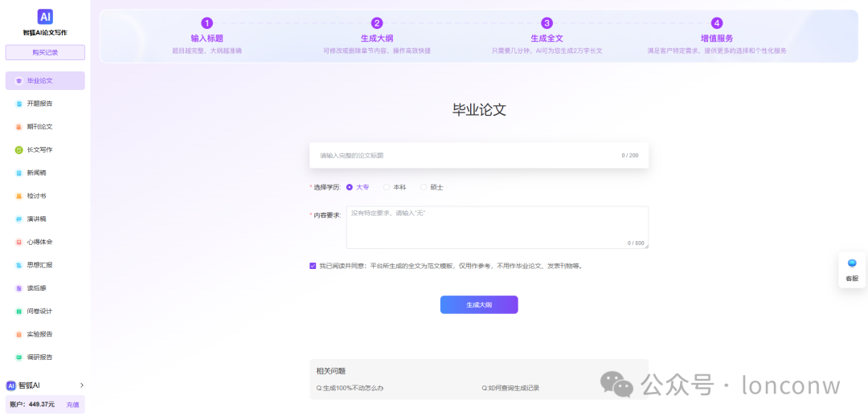Click the paper title input field
The image size is (868, 420).
[479, 156]
